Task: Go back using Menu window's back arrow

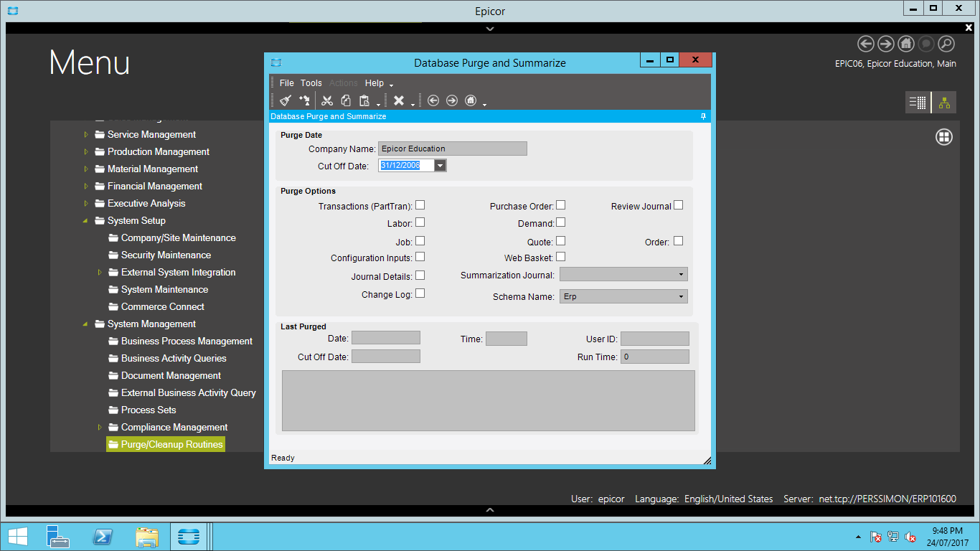Action: click(x=866, y=44)
